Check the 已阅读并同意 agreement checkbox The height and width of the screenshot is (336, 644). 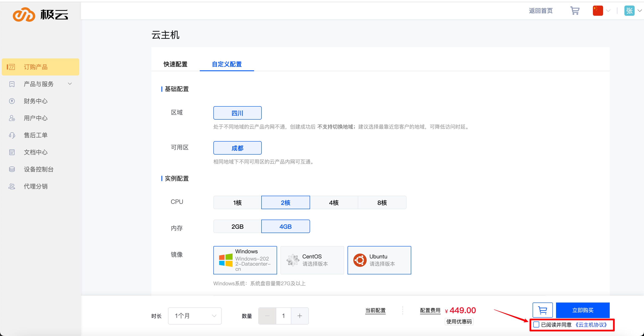coord(536,325)
